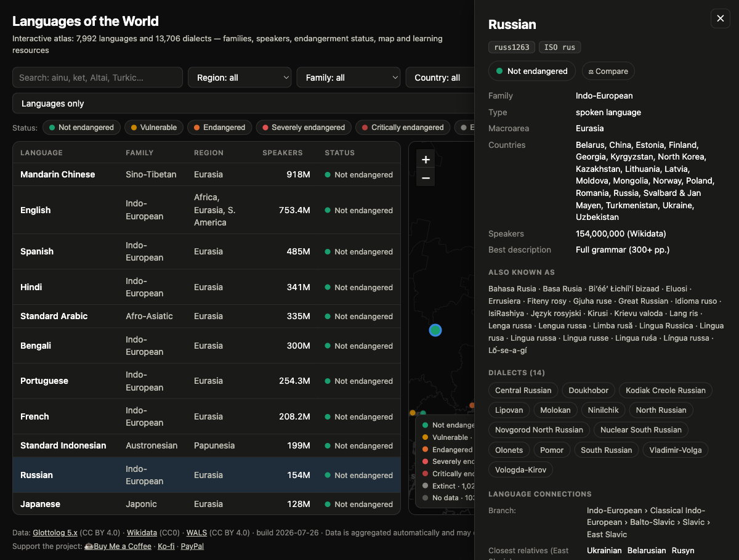This screenshot has width=739, height=560.
Task: Sort by the Speakers column header
Action: (283, 153)
